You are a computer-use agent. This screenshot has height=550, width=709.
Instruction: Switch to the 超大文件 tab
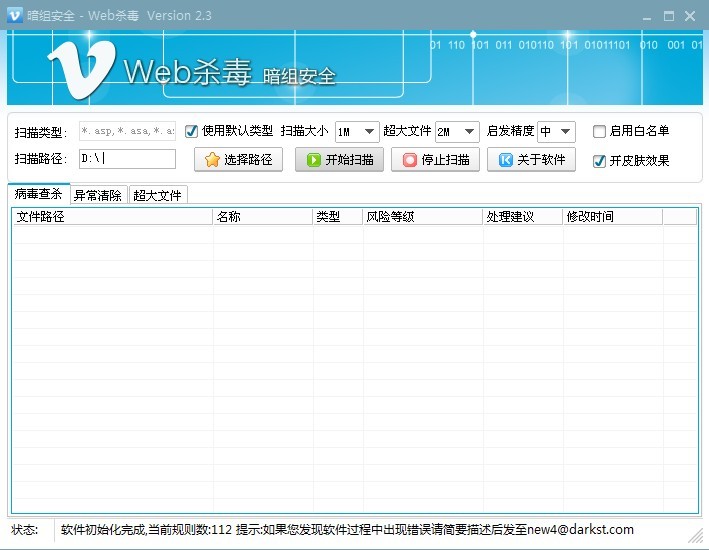158,195
